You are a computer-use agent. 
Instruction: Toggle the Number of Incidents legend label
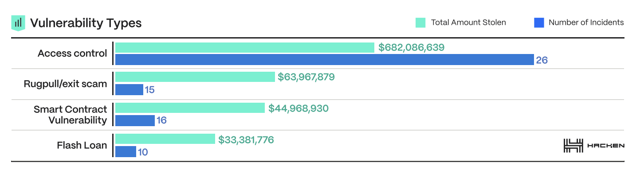[586, 23]
